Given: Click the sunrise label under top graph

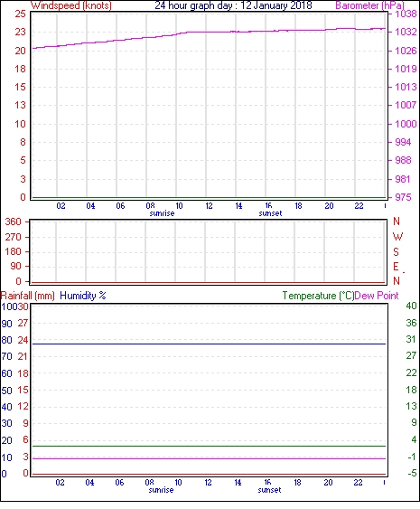Looking at the screenshot, I should tap(162, 213).
